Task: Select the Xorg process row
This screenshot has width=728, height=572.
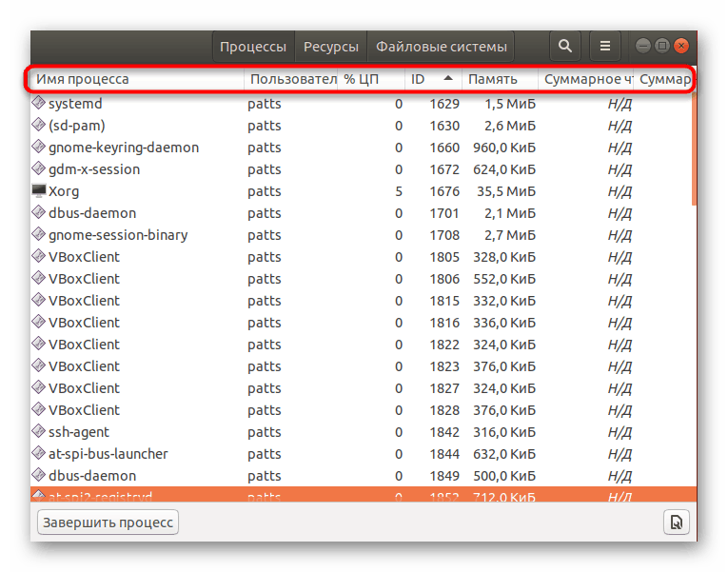Action: pyautogui.click(x=362, y=190)
